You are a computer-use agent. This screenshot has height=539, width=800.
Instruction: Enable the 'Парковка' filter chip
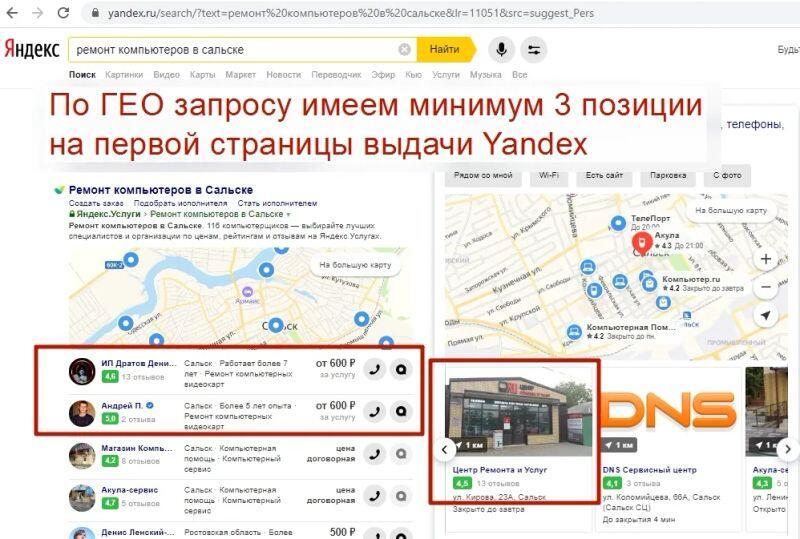668,175
